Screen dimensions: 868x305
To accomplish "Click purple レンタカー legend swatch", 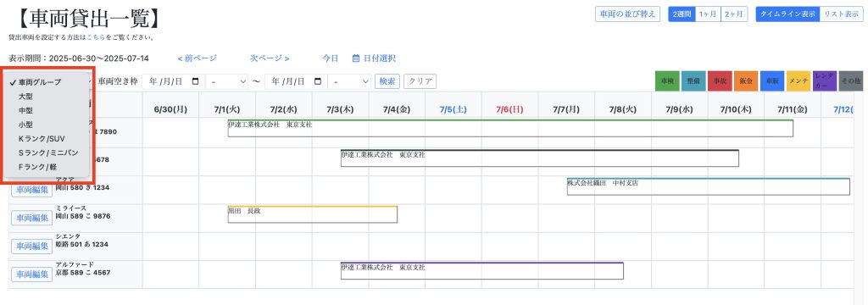I will pos(825,80).
